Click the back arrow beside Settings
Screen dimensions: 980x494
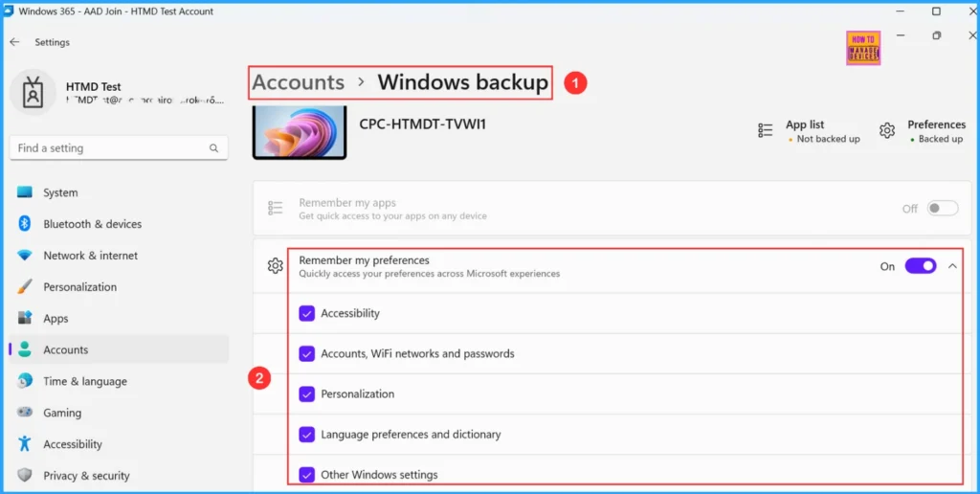tap(14, 42)
